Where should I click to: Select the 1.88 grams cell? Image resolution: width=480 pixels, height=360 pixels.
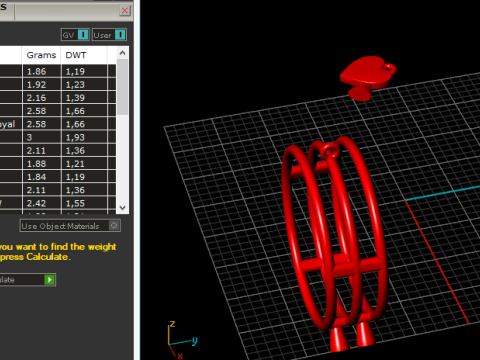pos(42,164)
